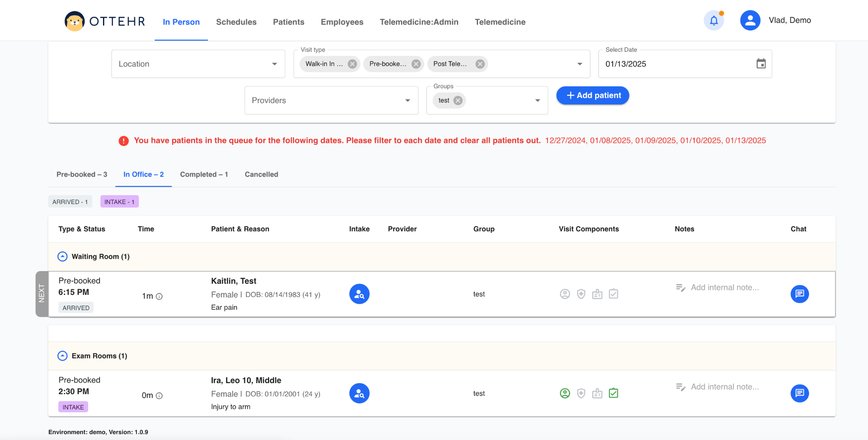
Task: Switch to the Pre-booked tab
Action: coord(82,174)
